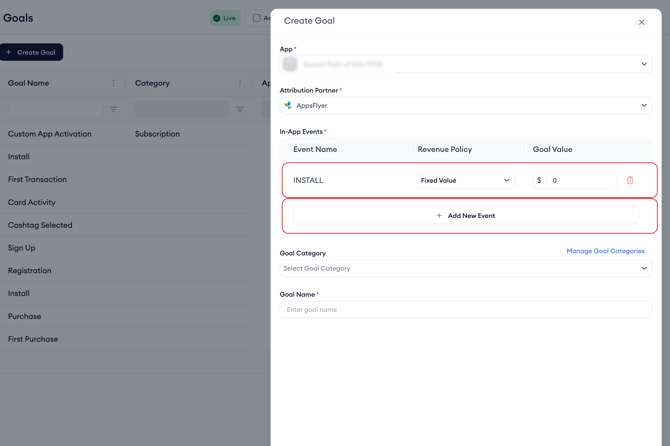670x446 pixels.
Task: Click the Add New Event button
Action: point(465,215)
